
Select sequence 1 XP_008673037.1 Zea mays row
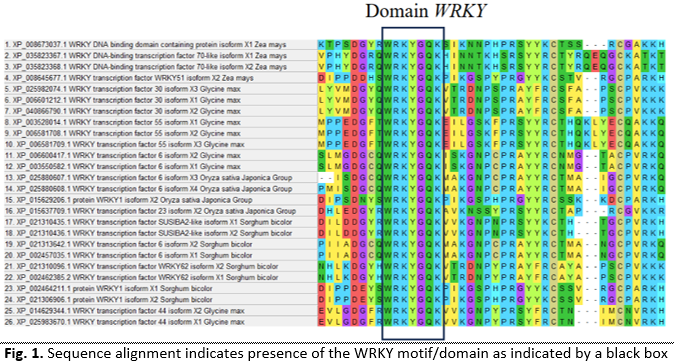(x=145, y=45)
